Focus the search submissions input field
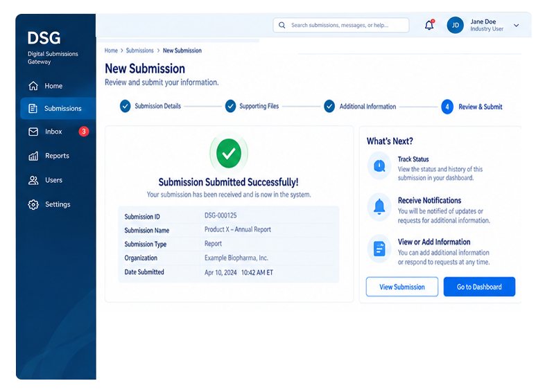The width and height of the screenshot is (545, 392). 340,25
